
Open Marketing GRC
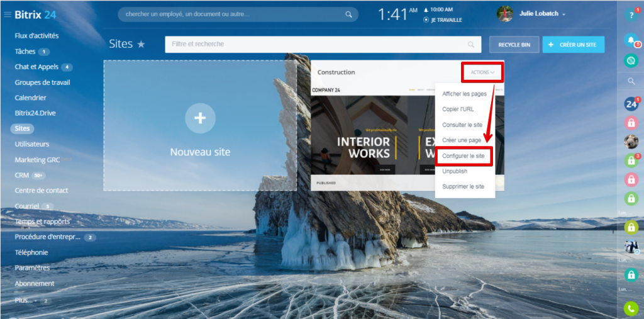pos(37,160)
